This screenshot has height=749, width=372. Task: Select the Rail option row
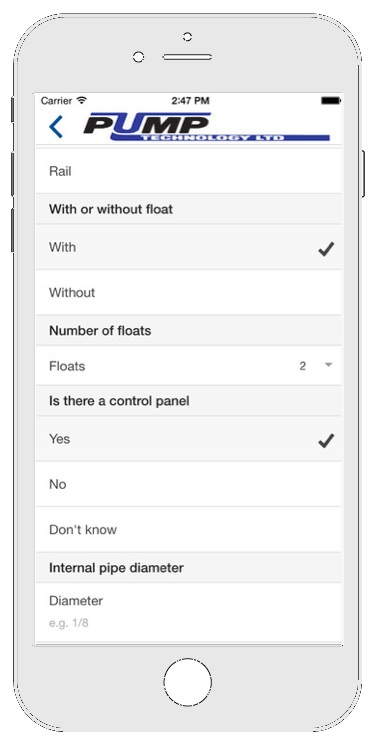[x=189, y=171]
